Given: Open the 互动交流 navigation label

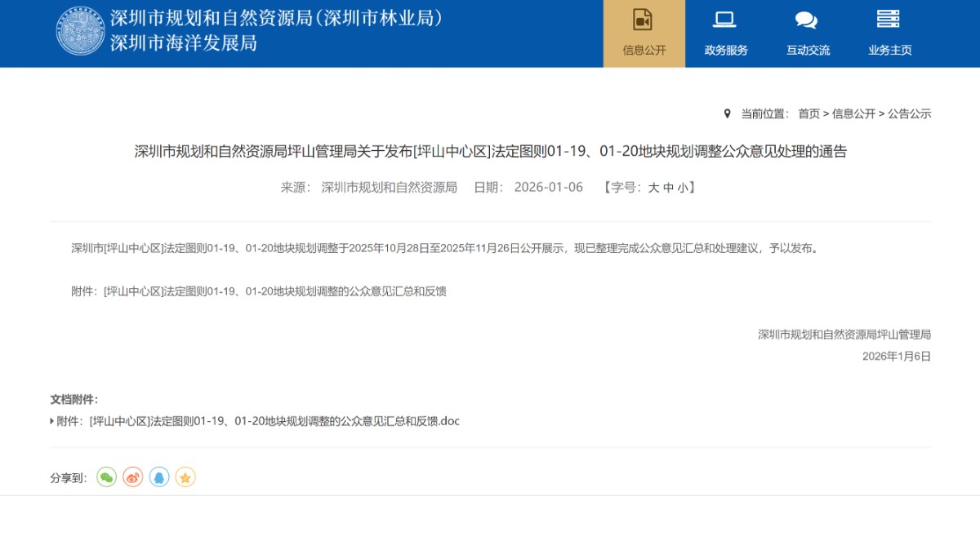Looking at the screenshot, I should pos(808,51).
